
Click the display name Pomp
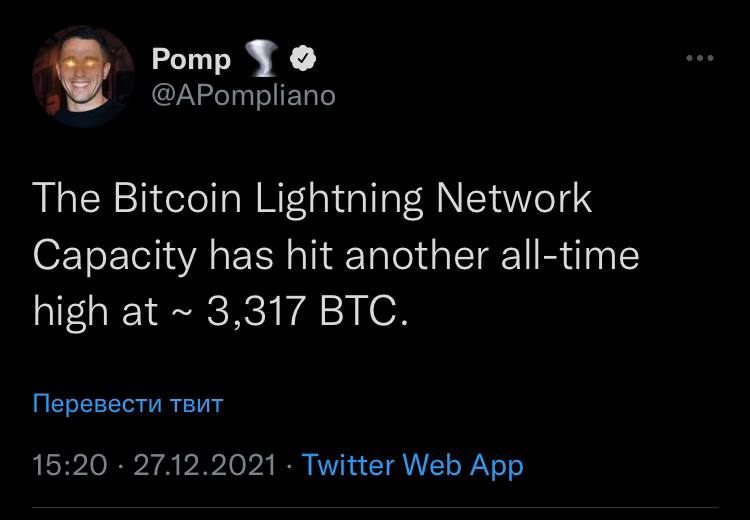190,60
